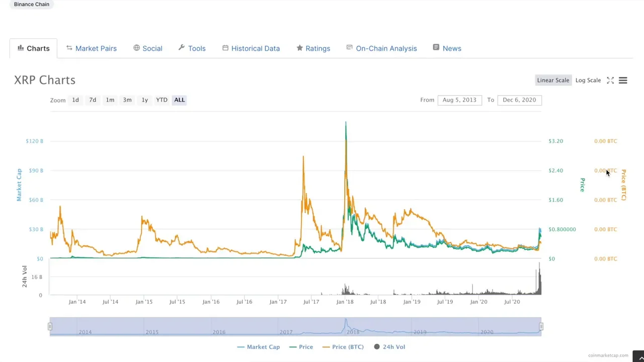Image resolution: width=644 pixels, height=362 pixels.
Task: Select the YTD zoom button
Action: [x=162, y=100]
